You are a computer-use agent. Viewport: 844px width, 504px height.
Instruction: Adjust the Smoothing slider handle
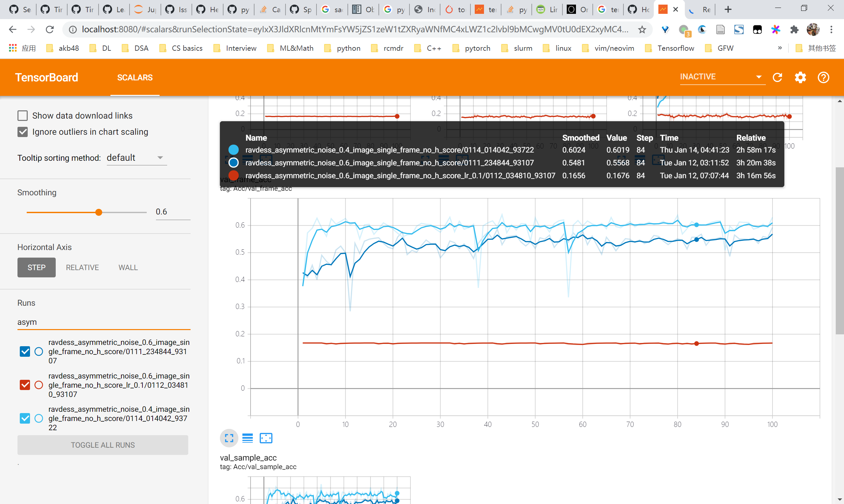99,212
